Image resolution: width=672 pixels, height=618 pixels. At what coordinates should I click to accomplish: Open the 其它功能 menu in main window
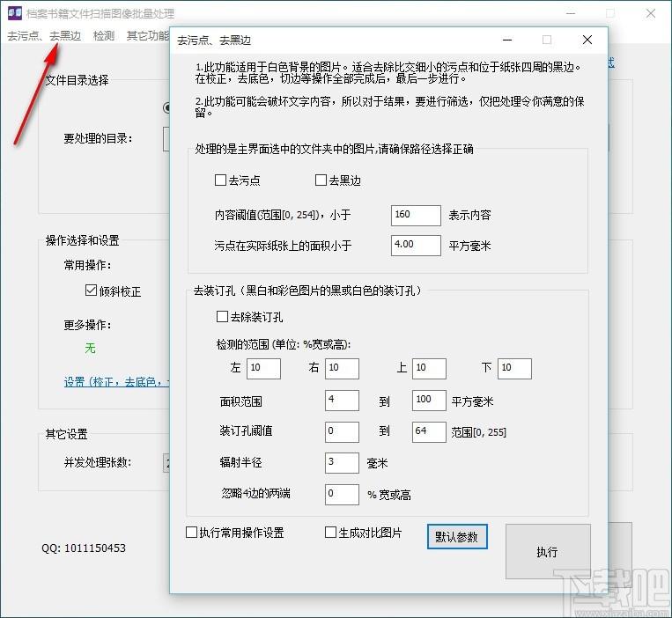click(x=148, y=35)
